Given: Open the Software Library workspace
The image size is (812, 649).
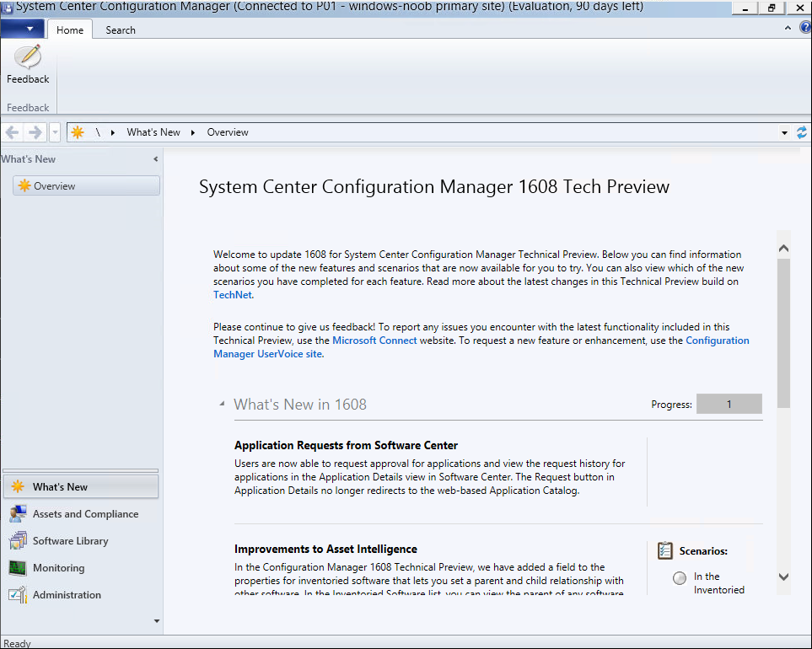Looking at the screenshot, I should [x=81, y=540].
